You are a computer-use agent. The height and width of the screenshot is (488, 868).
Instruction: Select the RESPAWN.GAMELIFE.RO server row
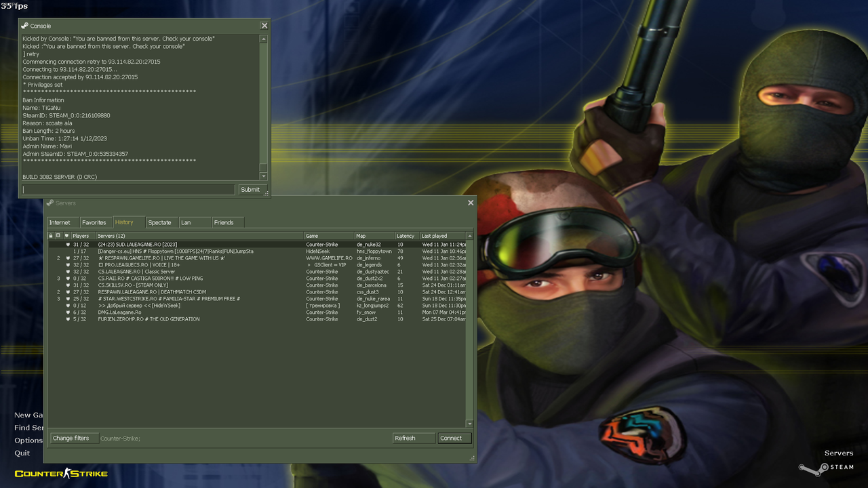point(256,258)
